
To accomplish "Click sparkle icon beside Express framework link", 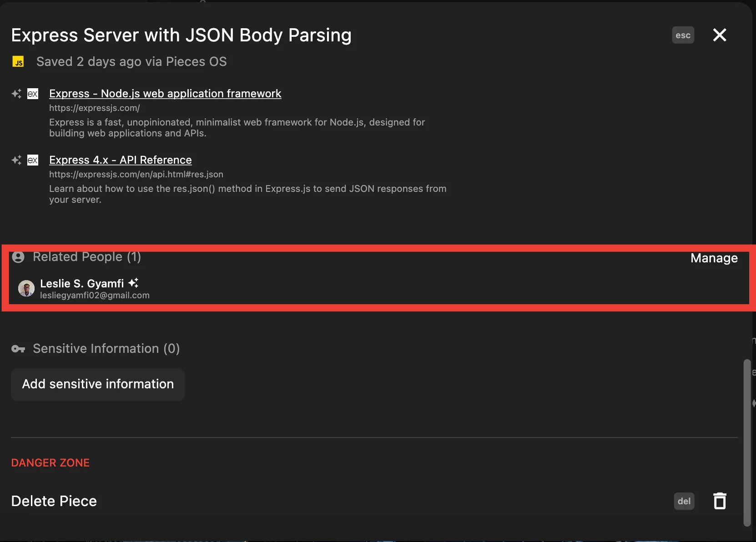I will (x=16, y=94).
